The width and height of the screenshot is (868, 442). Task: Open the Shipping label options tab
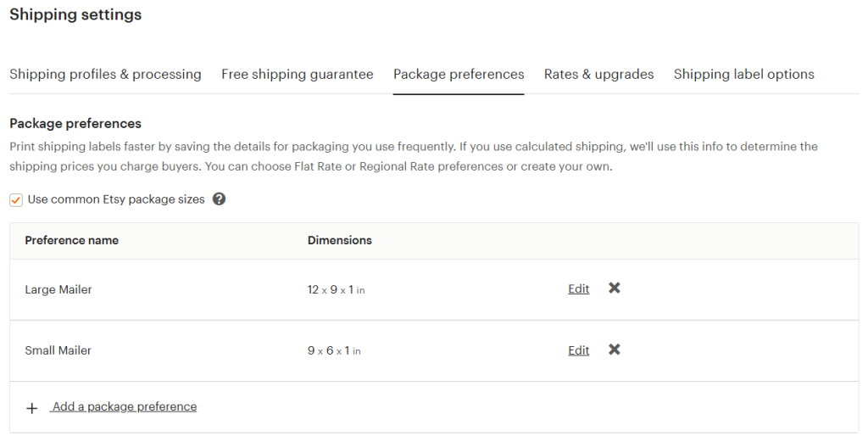(x=743, y=75)
